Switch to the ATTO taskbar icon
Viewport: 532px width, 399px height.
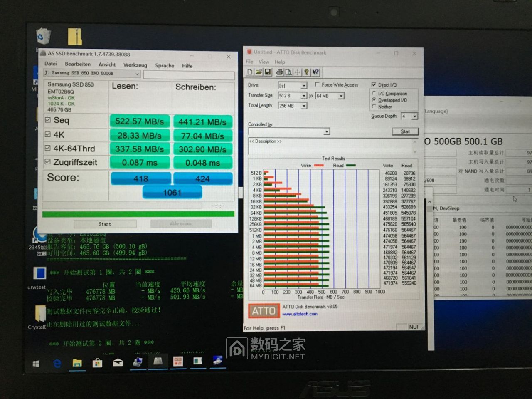click(x=177, y=361)
